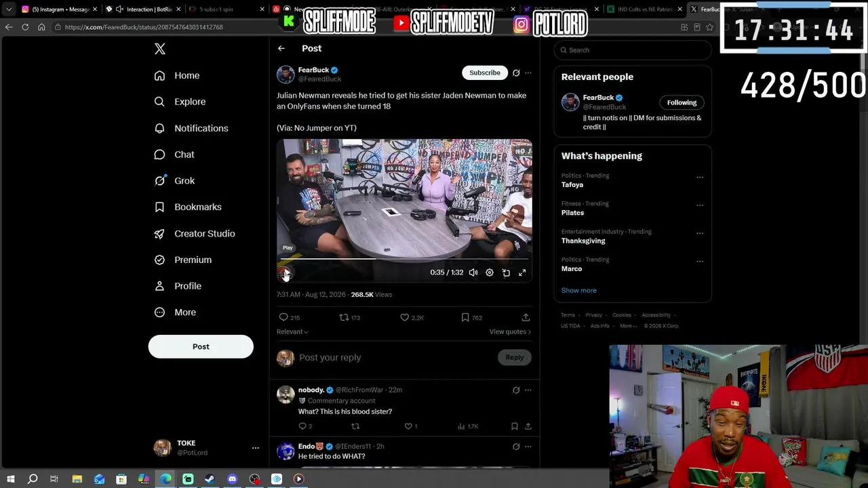Viewport: 868px width, 488px height.
Task: Open Discord from the taskbar
Action: pyautogui.click(x=233, y=479)
